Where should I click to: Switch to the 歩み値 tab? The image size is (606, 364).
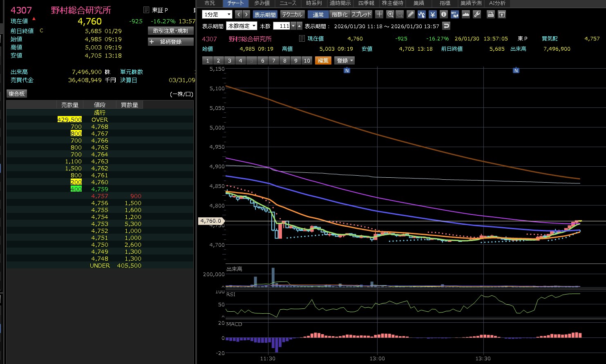click(262, 3)
